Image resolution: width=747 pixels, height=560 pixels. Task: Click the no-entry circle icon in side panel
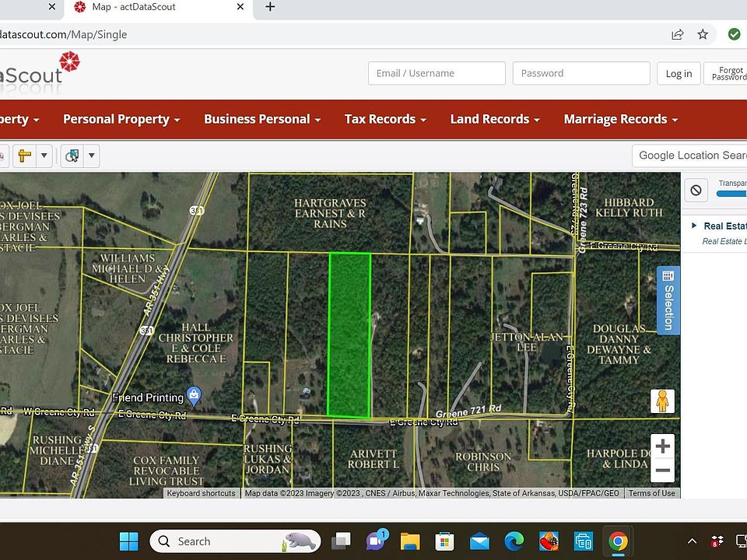(x=696, y=190)
